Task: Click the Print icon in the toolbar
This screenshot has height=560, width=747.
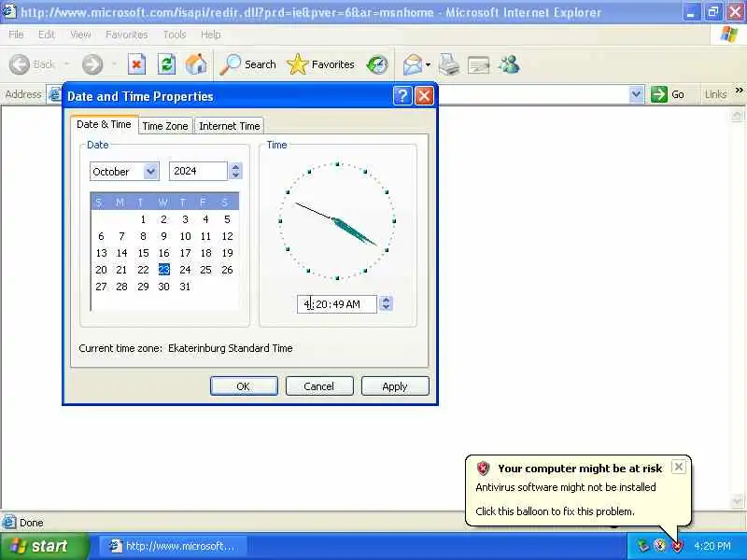Action: click(448, 64)
